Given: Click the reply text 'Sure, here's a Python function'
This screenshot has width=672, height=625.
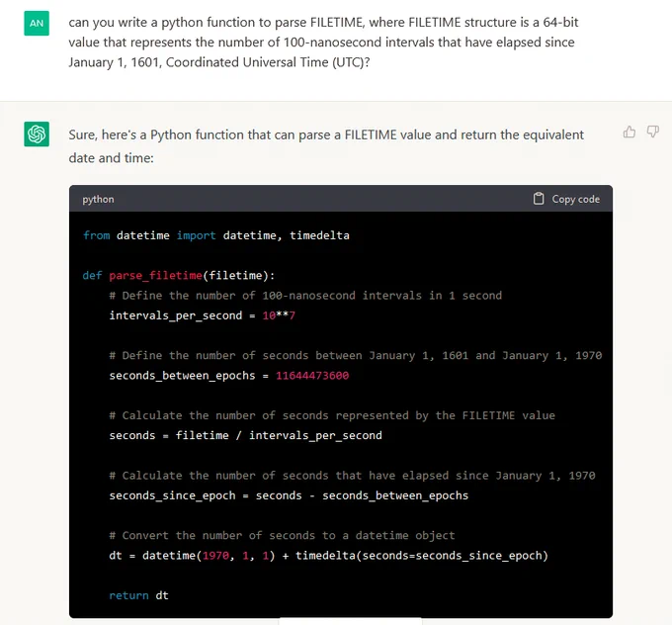Looking at the screenshot, I should point(326,146).
